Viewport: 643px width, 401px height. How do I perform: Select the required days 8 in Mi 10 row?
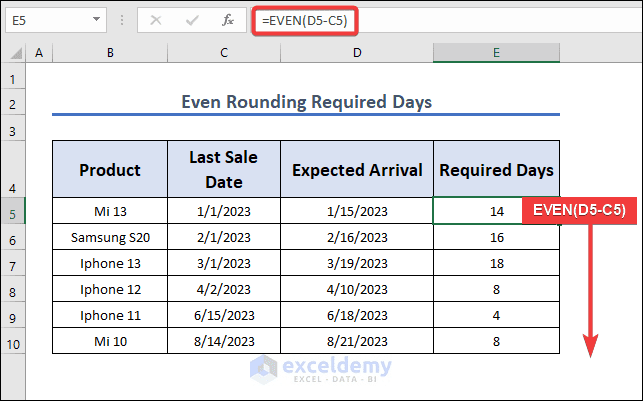(496, 341)
